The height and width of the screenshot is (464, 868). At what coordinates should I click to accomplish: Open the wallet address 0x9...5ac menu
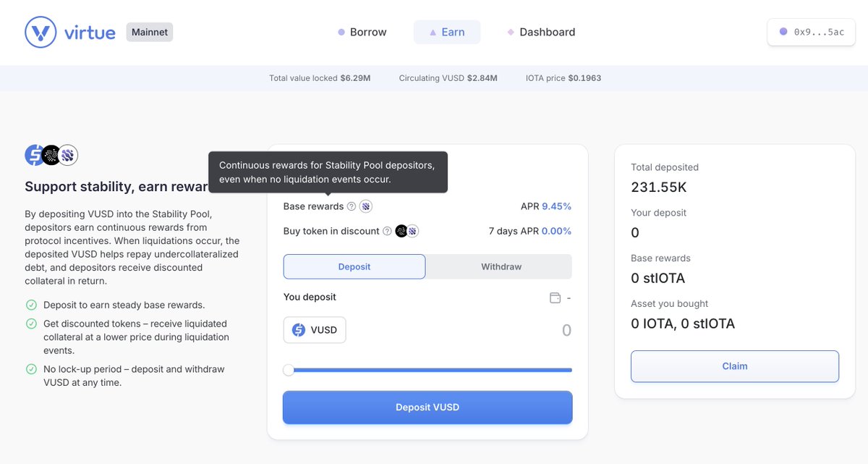[x=812, y=32]
